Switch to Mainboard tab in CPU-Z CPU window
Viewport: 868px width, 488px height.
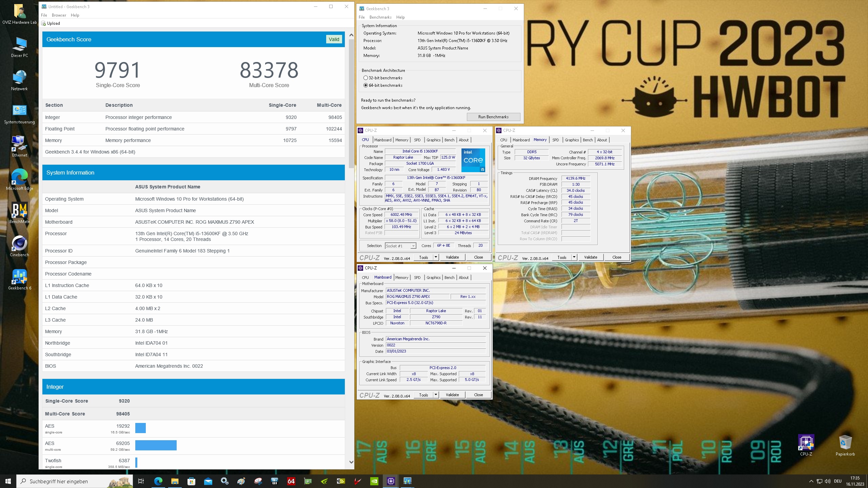tap(383, 140)
